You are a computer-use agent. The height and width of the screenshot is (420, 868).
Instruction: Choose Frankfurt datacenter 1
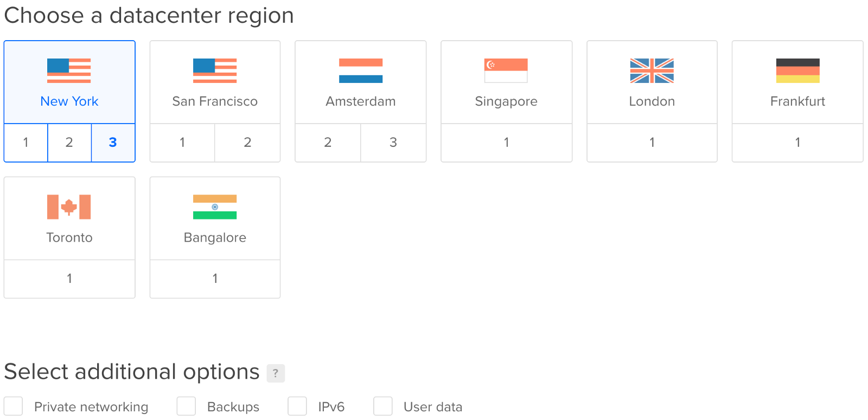tap(797, 143)
